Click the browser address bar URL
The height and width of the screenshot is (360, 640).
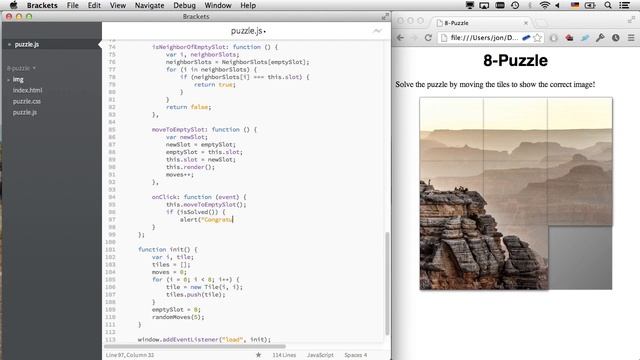point(484,38)
